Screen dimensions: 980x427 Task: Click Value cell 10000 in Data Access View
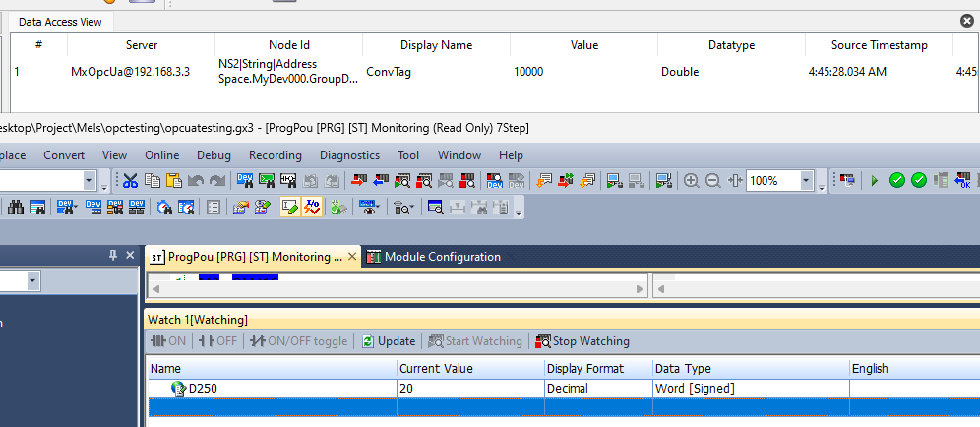pos(583,72)
